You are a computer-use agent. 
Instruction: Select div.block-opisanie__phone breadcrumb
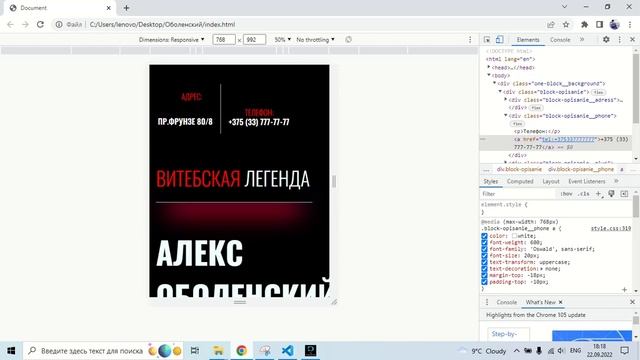(581, 169)
